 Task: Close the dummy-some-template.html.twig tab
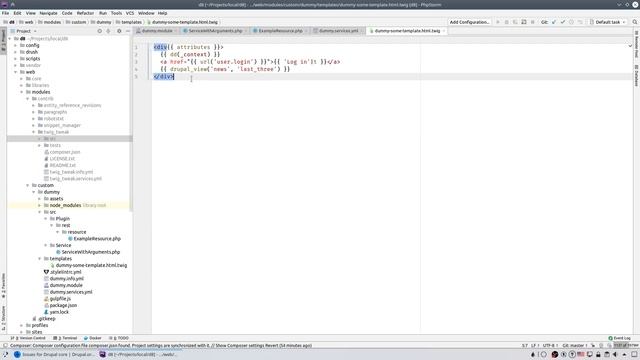[x=444, y=31]
